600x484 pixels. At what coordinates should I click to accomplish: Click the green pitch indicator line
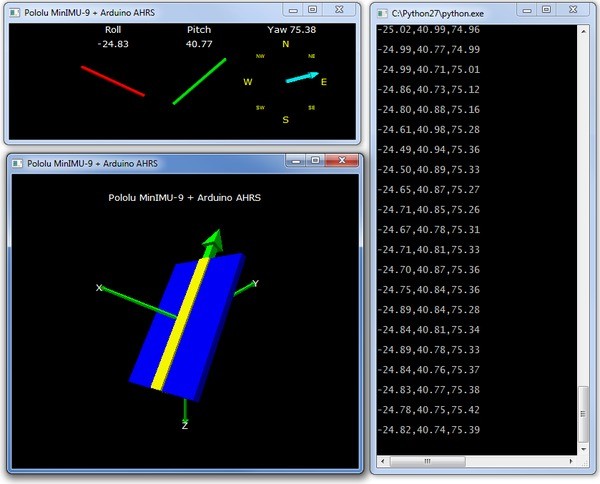point(199,81)
